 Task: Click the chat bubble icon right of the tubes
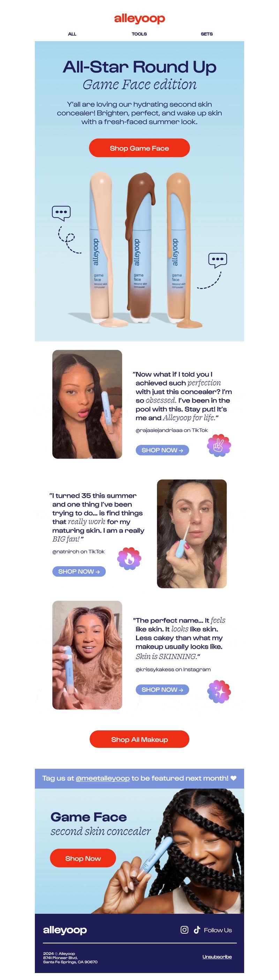coord(218,260)
